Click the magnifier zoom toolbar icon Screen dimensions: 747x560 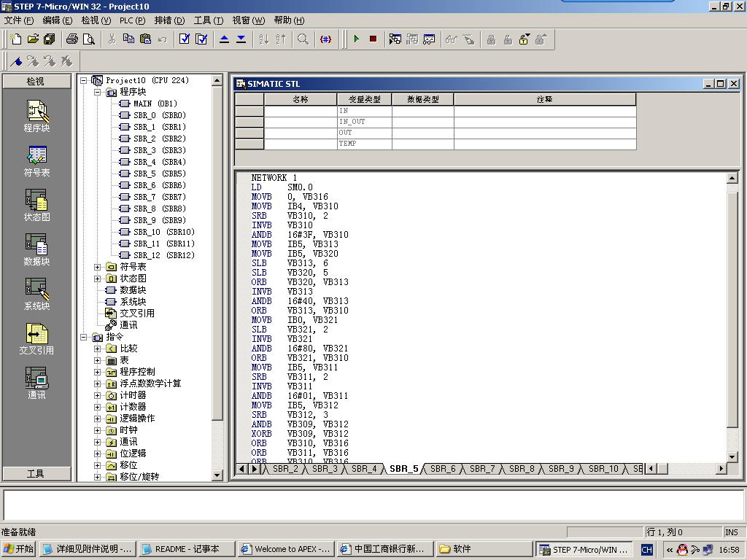pos(303,39)
